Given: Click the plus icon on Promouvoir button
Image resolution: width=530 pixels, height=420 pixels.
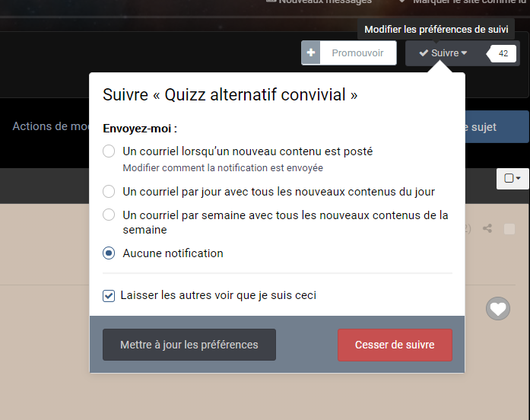Looking at the screenshot, I should (x=311, y=52).
